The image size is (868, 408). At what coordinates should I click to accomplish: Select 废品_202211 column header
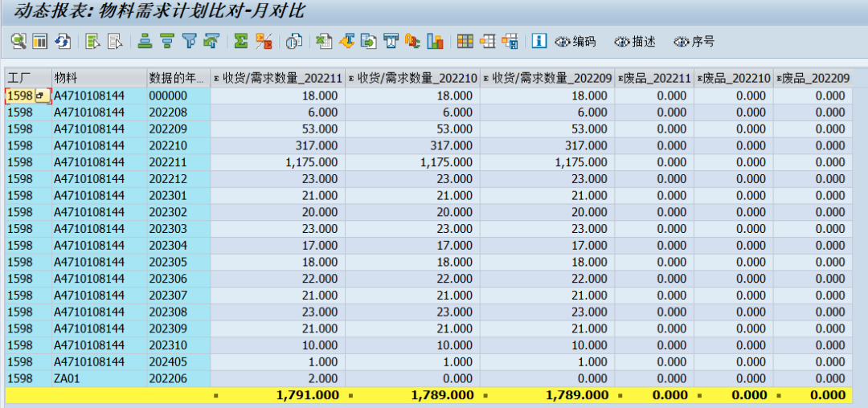pos(654,79)
